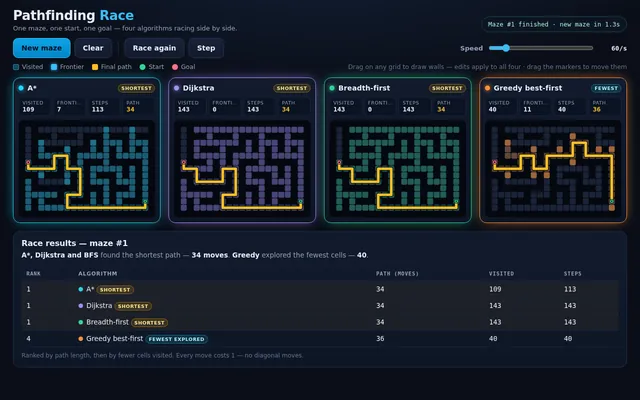The height and width of the screenshot is (400, 640).
Task: Click the VISITED column header
Action: click(501, 273)
